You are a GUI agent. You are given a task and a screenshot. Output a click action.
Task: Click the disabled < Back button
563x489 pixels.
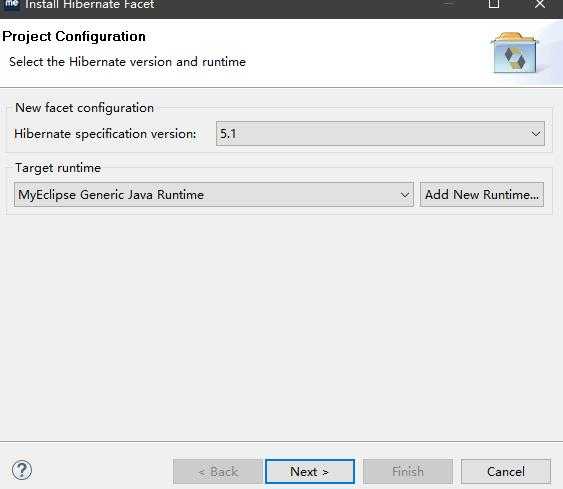pos(218,471)
